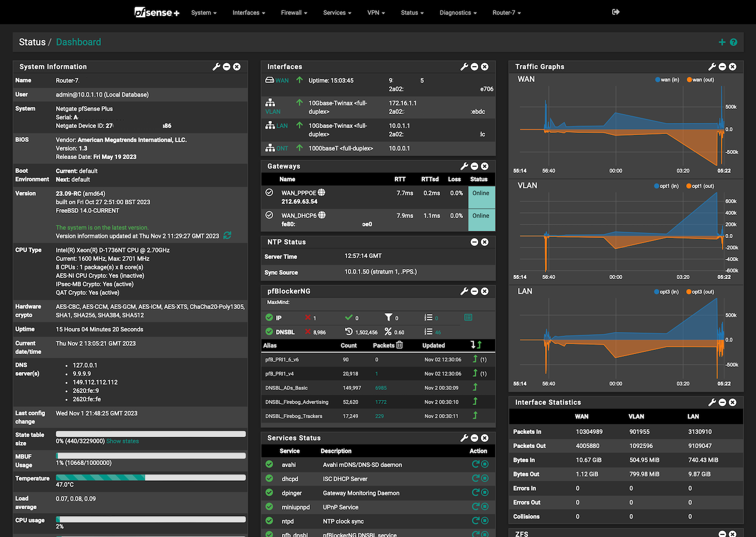Click the DNSBL_ADs_Basic packets count 6985
Viewport: 756px width, 537px height.
(381, 388)
